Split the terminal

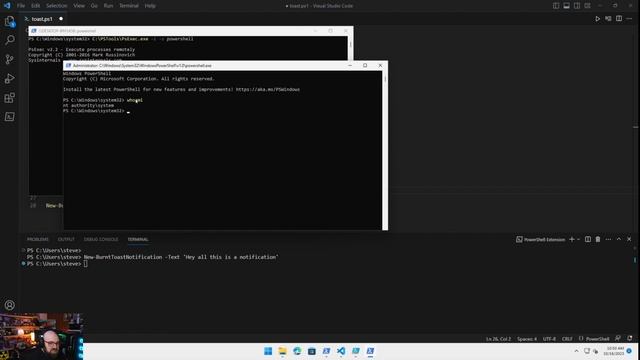point(588,239)
